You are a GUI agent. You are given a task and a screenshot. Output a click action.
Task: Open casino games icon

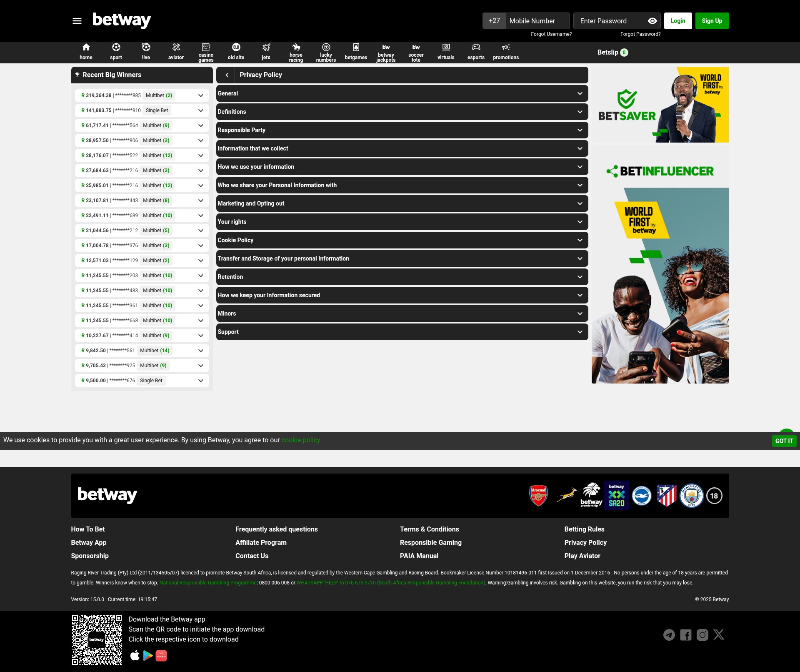[206, 47]
